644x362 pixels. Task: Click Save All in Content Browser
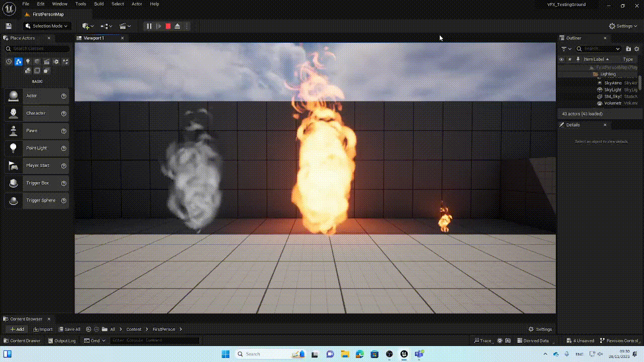(x=69, y=329)
